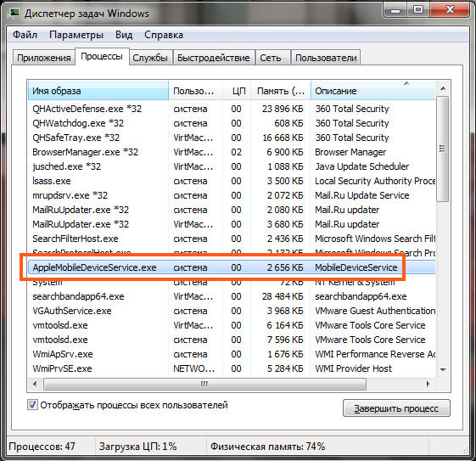Viewport: 476px width, 461px height.
Task: Select the jusched.exe *32 process
Action: [232, 166]
